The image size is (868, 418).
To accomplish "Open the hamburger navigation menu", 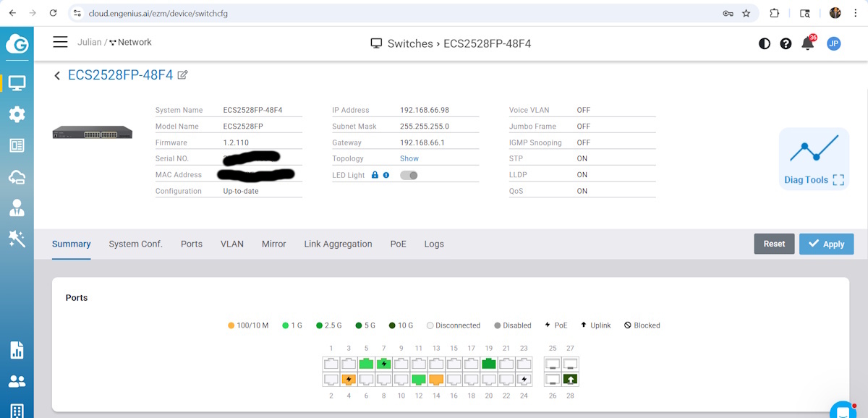I will point(60,43).
